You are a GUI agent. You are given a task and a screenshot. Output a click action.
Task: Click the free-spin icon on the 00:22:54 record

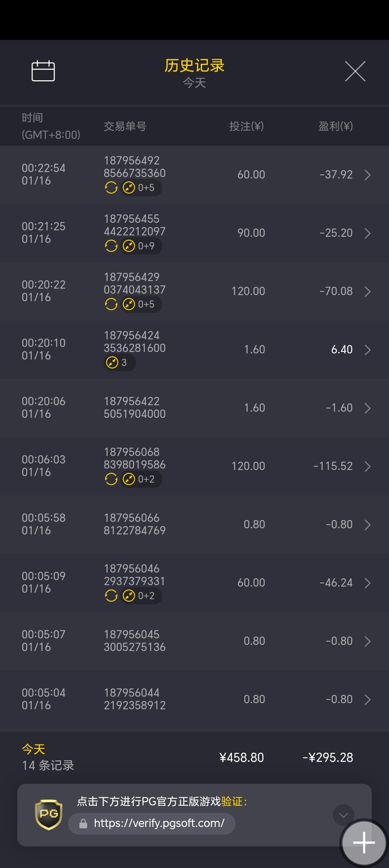[x=111, y=187]
